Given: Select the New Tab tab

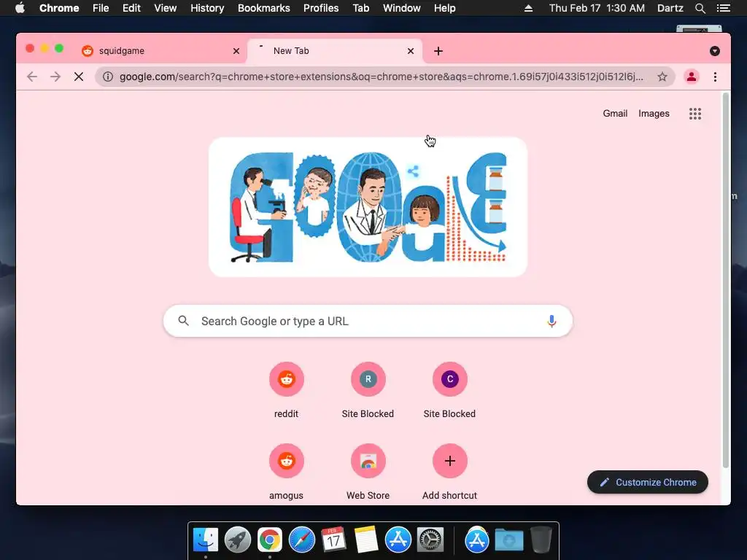Looking at the screenshot, I should [334, 51].
